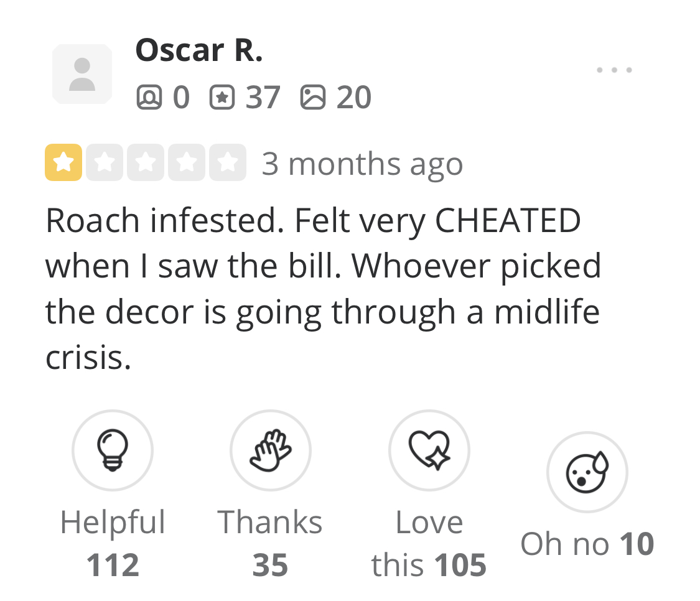This screenshot has width=700, height=601.
Task: Click the Love this heart icon
Action: [429, 450]
